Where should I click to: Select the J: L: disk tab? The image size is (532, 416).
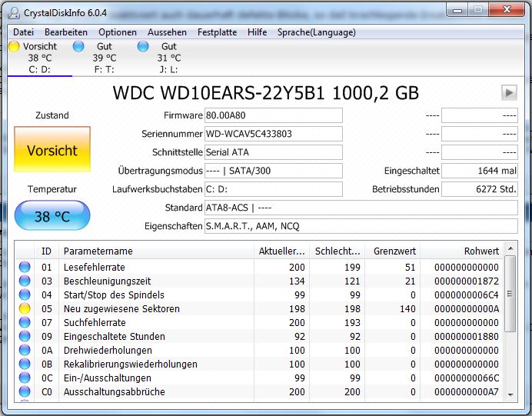pos(168,58)
